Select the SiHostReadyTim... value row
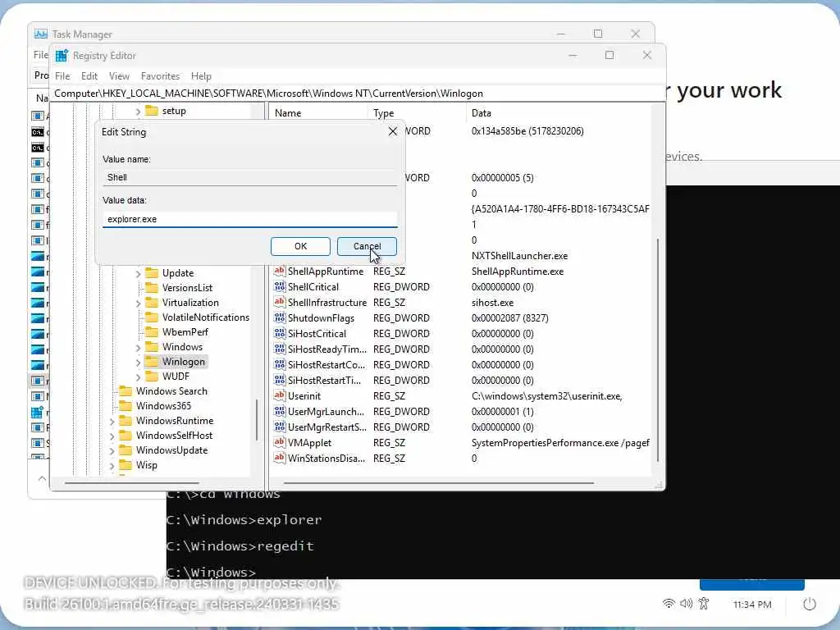 tap(461, 349)
